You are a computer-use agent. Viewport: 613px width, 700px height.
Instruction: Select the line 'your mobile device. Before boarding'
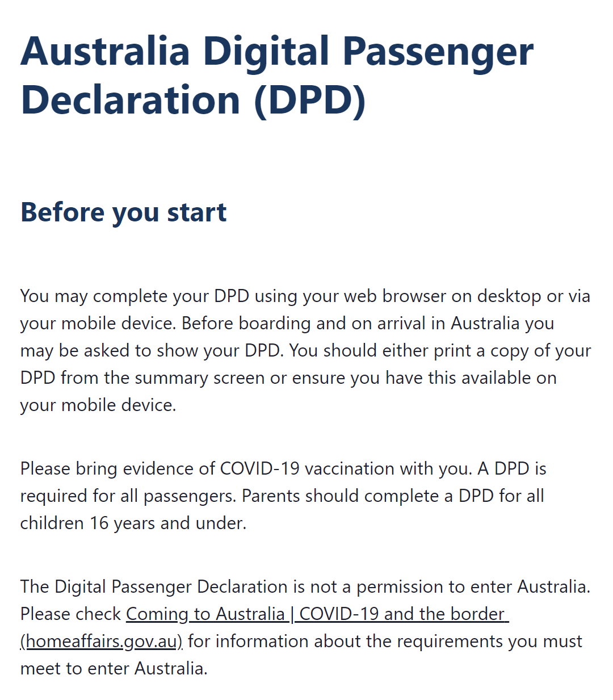click(287, 323)
